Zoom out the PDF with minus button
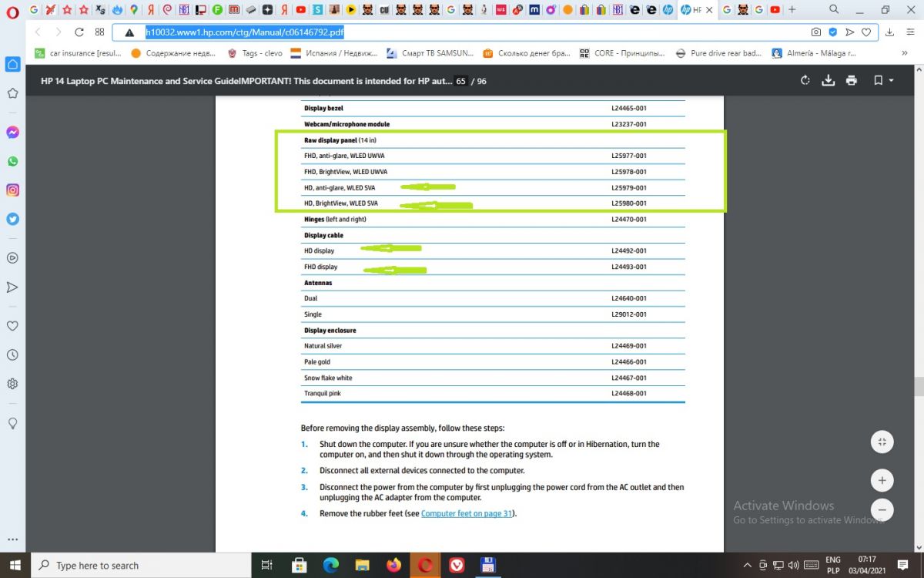924x578 pixels. pos(882,509)
